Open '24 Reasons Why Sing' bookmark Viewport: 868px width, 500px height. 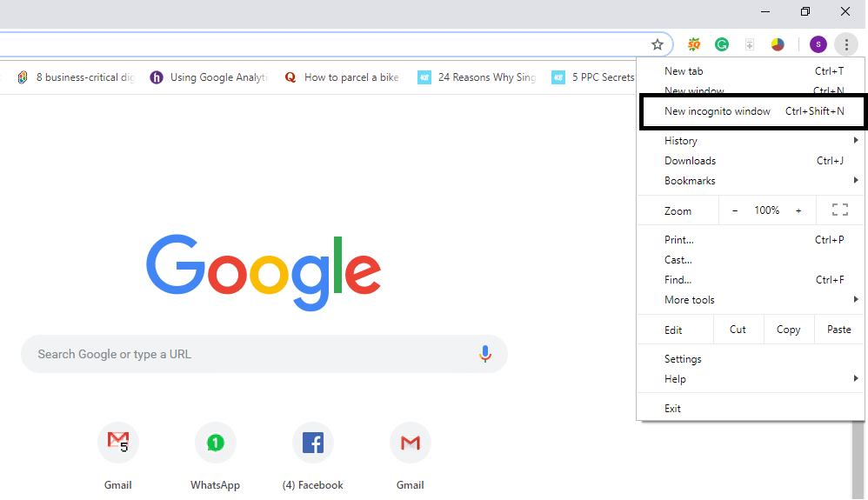477,77
